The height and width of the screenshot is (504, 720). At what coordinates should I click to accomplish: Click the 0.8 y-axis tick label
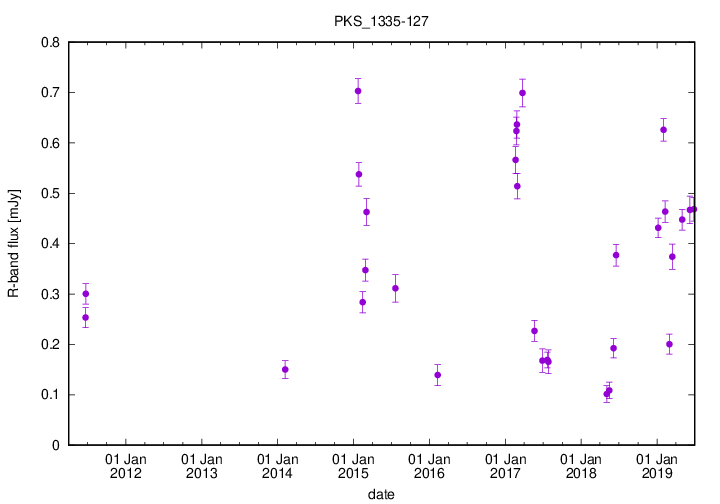[x=47, y=42]
